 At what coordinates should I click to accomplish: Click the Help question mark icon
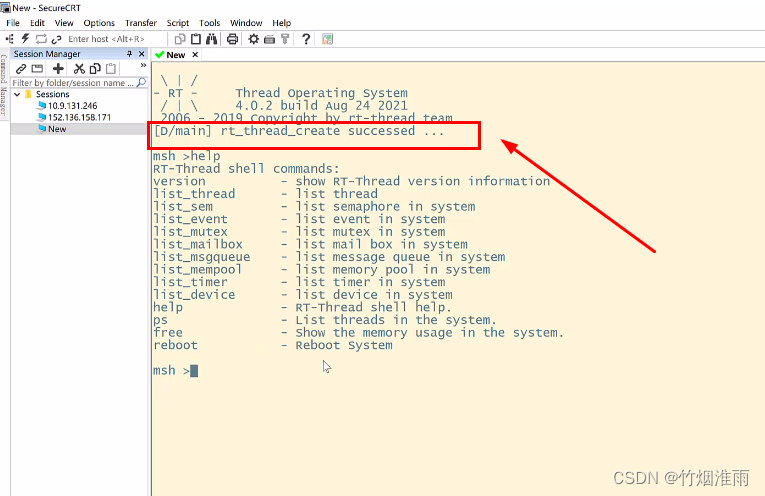306,39
